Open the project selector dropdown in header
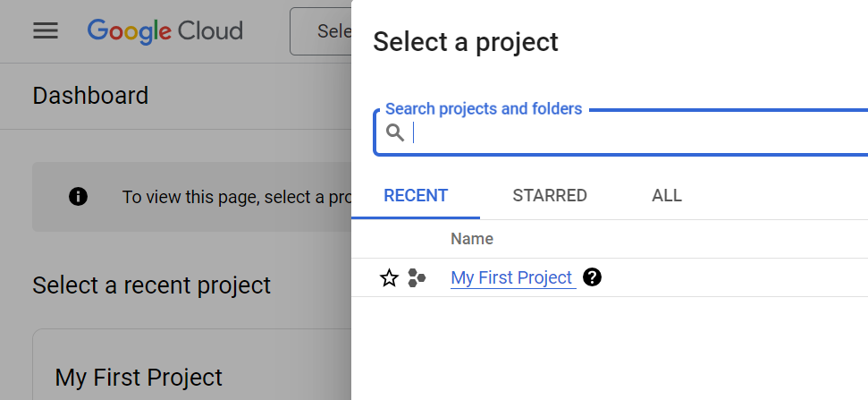The height and width of the screenshot is (400, 868). (321, 32)
